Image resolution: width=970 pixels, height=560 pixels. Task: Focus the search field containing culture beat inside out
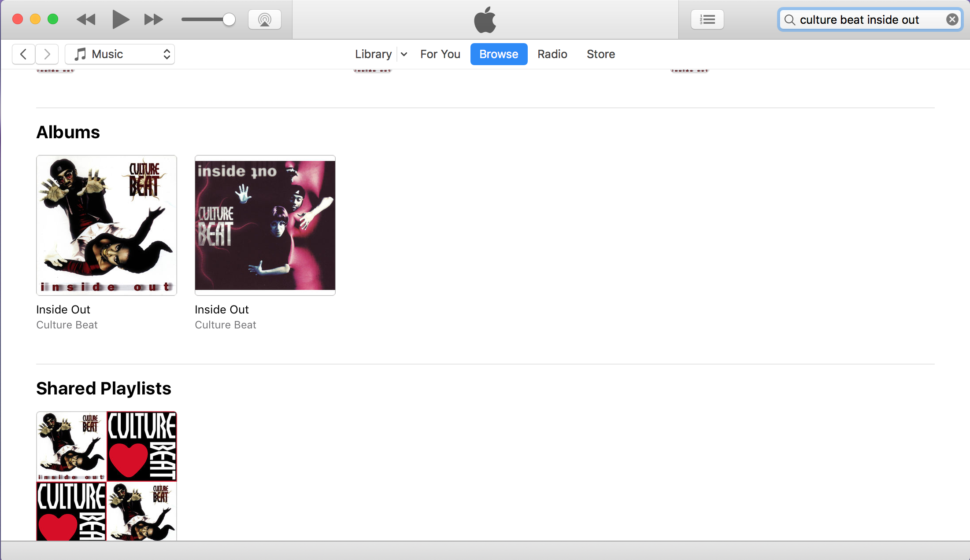[x=870, y=19]
